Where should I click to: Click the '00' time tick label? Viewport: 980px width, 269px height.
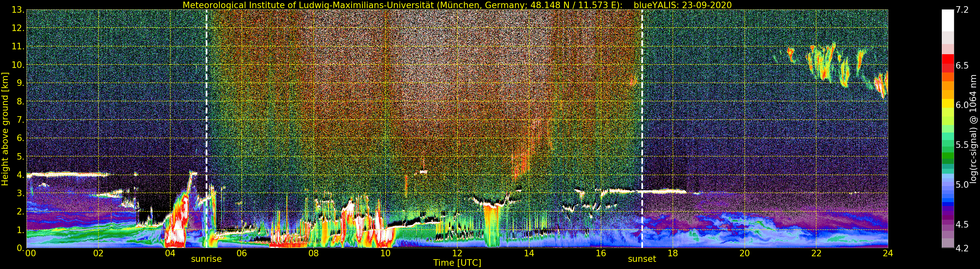(x=30, y=253)
